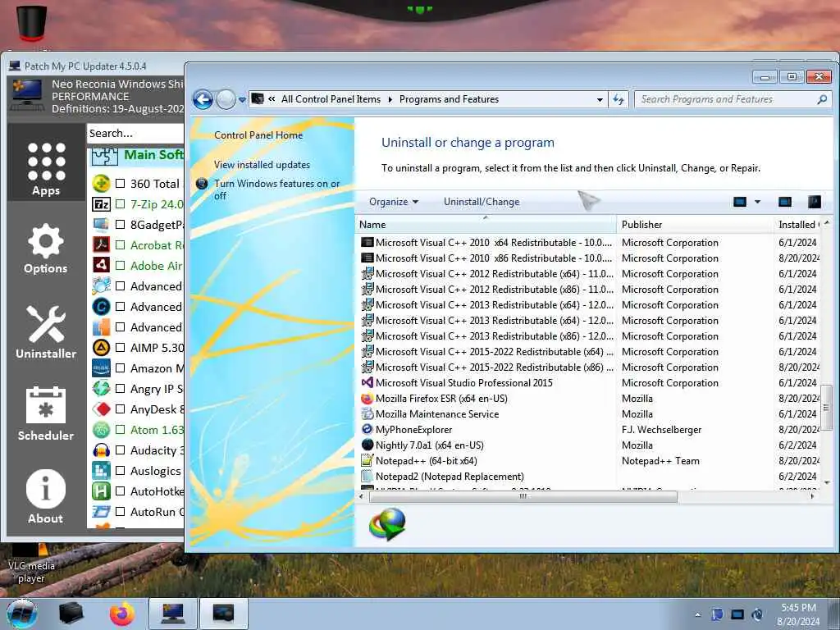Click the Mozilla Firefox ESR icon
Viewport: 840px width, 630px height.
click(x=367, y=399)
